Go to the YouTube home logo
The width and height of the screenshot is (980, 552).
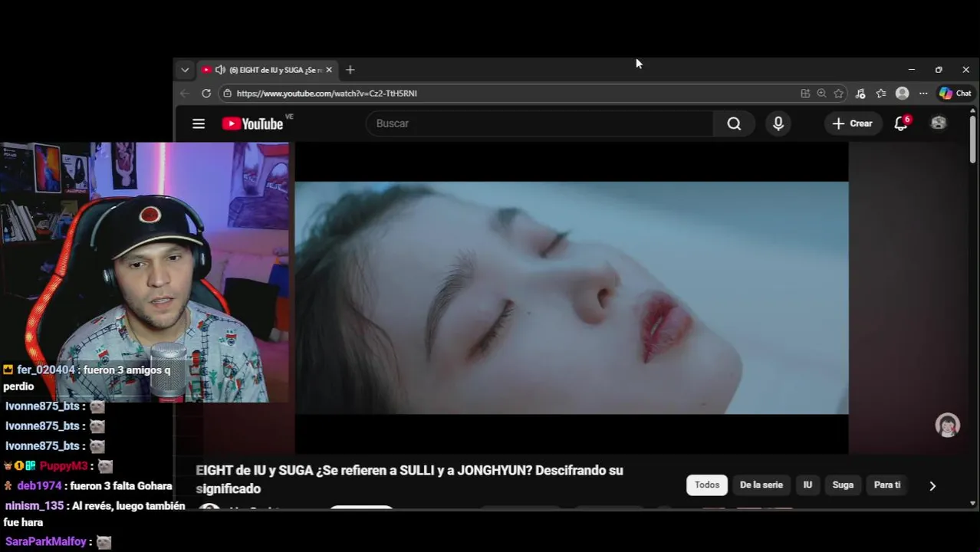point(253,123)
